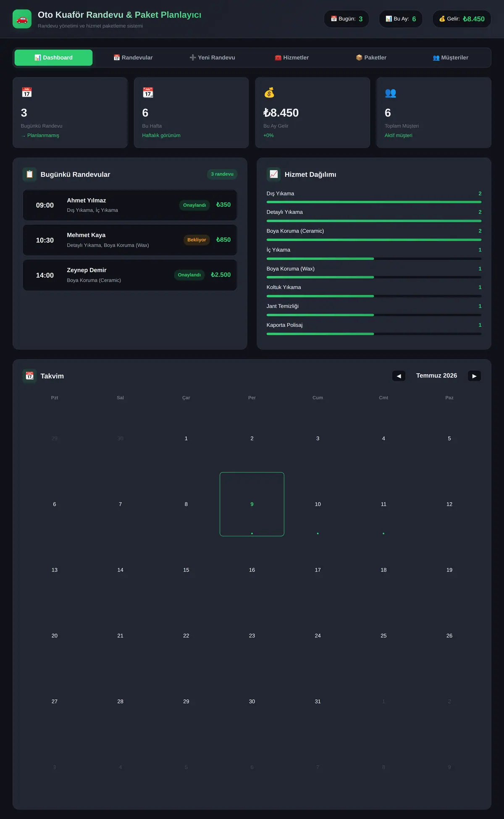504x819 pixels.
Task: Select day 1 in Temmuz calendar
Action: [186, 438]
